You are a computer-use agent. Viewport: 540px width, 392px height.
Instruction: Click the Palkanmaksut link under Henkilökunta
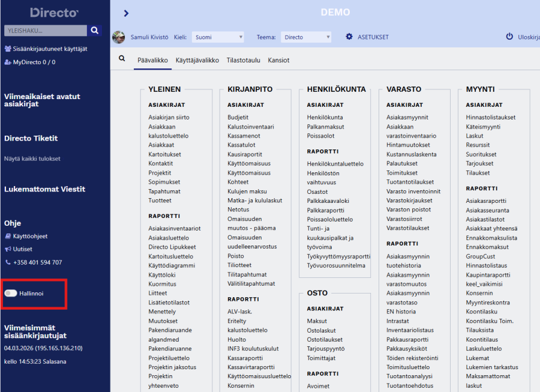click(326, 127)
